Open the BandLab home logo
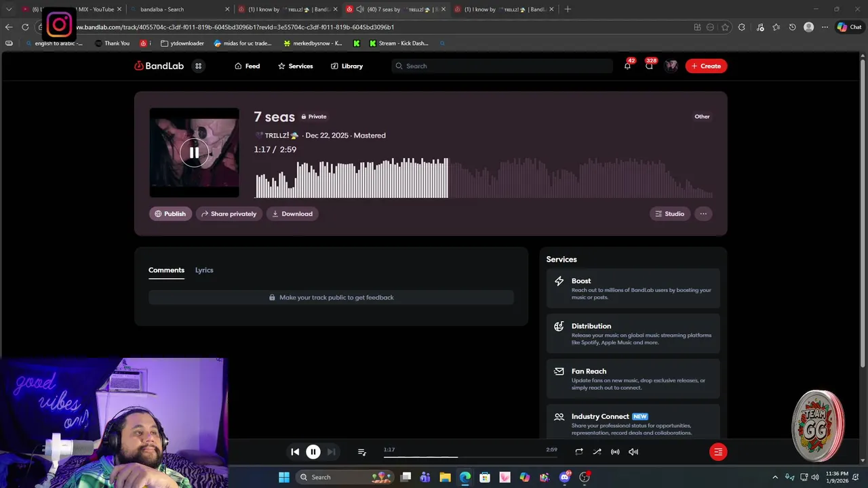 click(159, 66)
